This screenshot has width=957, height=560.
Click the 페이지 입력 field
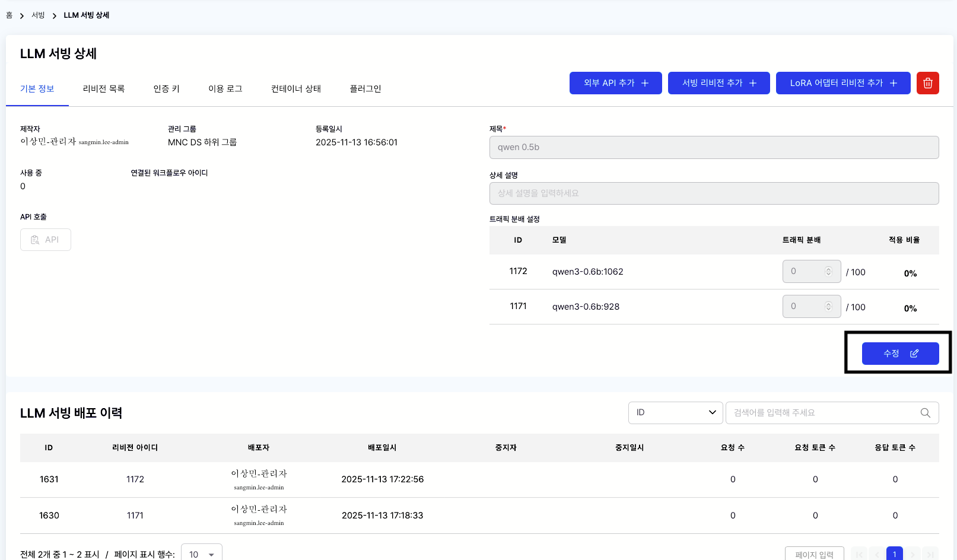pyautogui.click(x=814, y=554)
